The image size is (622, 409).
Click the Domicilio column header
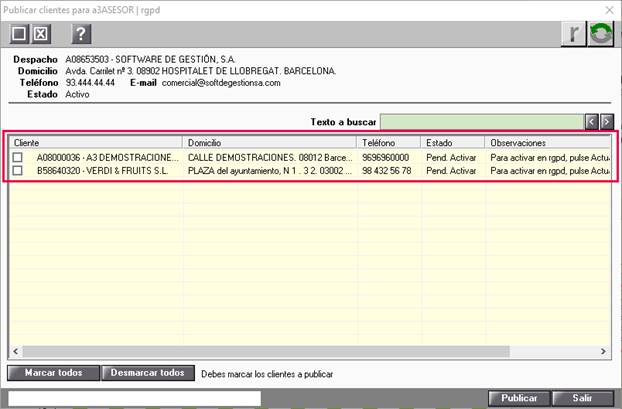coord(269,142)
